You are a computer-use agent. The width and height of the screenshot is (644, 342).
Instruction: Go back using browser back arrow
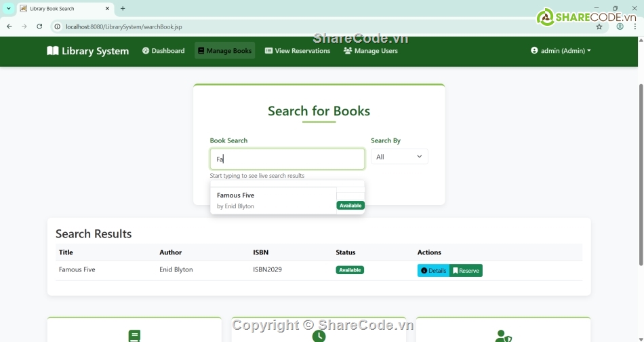click(x=9, y=26)
